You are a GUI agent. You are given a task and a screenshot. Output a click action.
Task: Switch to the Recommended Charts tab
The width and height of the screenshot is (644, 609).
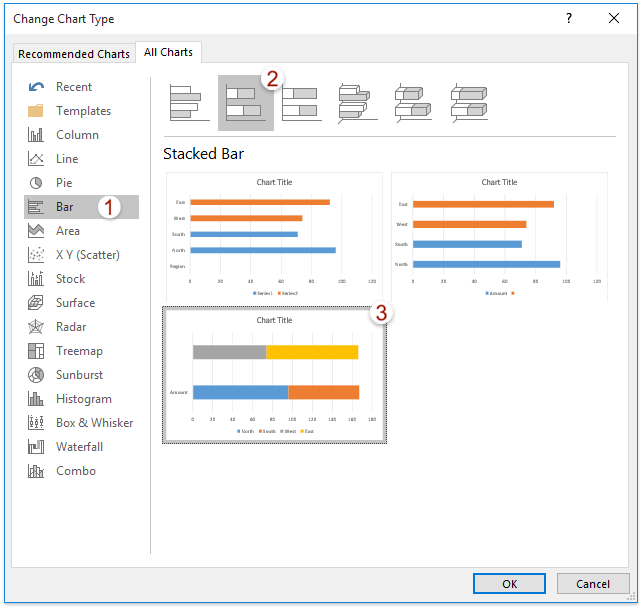[x=74, y=54]
